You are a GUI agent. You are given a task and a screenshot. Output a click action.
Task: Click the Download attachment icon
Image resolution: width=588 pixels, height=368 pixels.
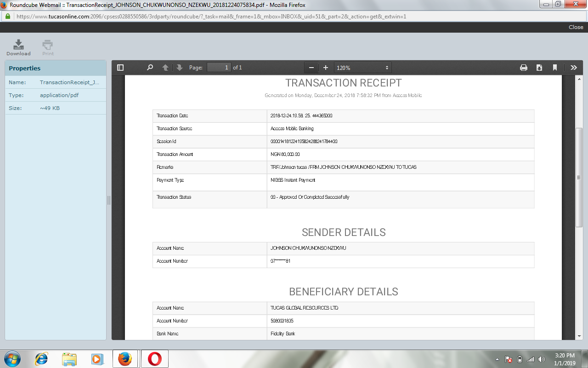click(18, 47)
